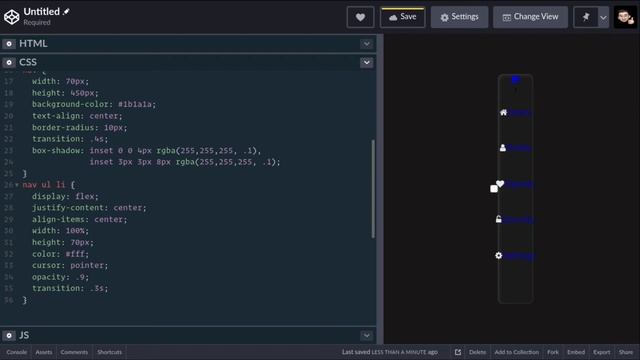Click the heart like button in header
Viewport: 640px width, 360px height.
[360, 17]
